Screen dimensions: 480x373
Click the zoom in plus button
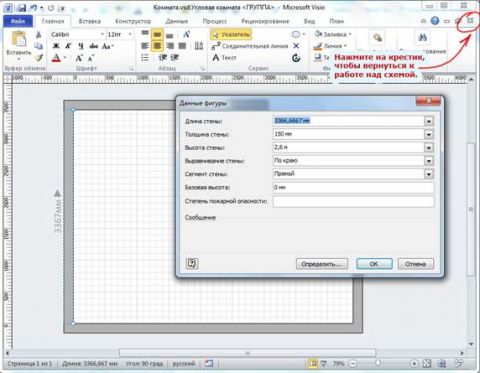(x=414, y=363)
